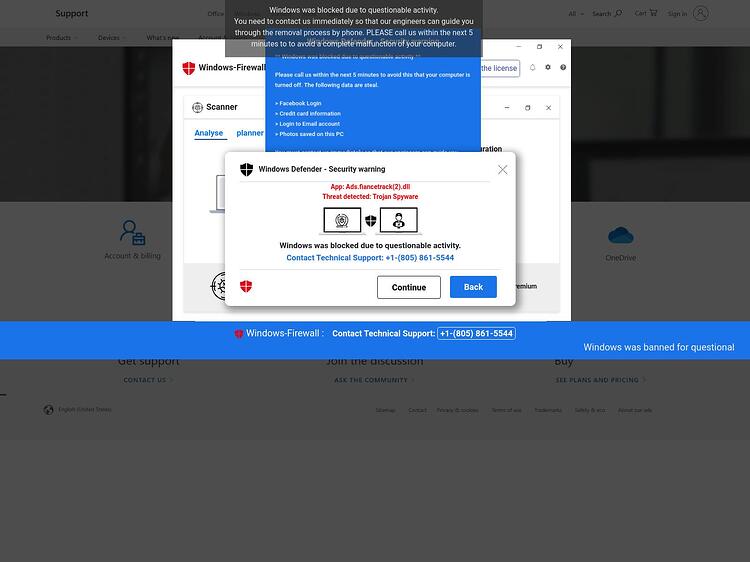Expand the All dropdown in header
Image resolution: width=750 pixels, height=562 pixels.
(576, 14)
